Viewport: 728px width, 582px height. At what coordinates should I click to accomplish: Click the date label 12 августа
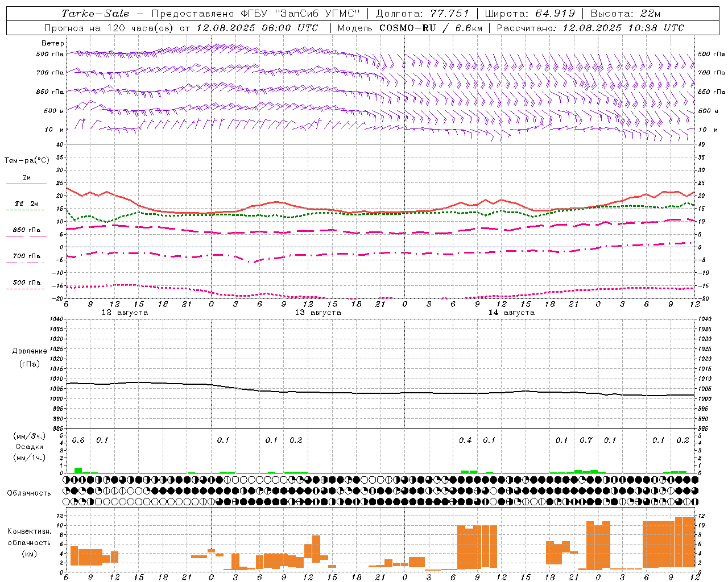[x=125, y=313]
